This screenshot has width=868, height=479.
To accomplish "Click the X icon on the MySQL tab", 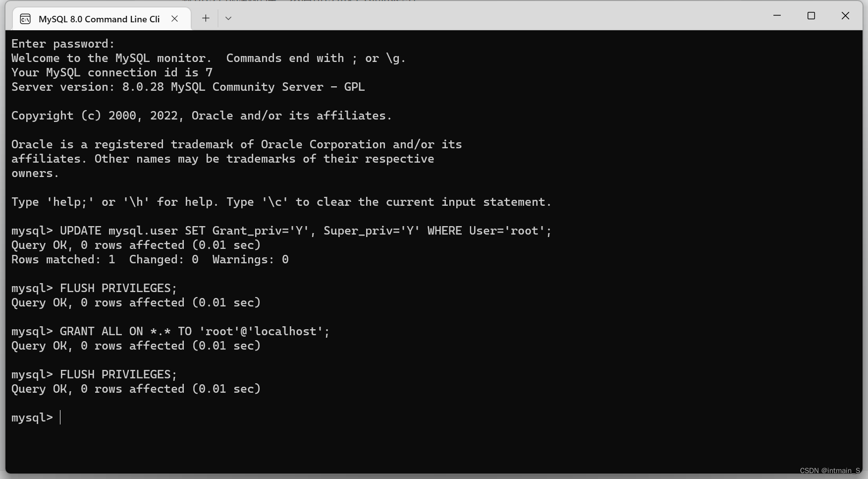I will (x=174, y=18).
